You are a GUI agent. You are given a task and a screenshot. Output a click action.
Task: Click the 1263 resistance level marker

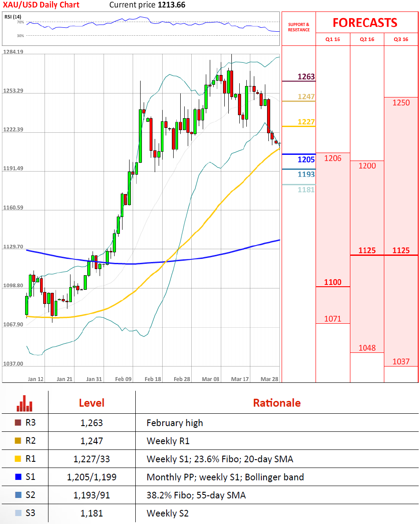(306, 77)
